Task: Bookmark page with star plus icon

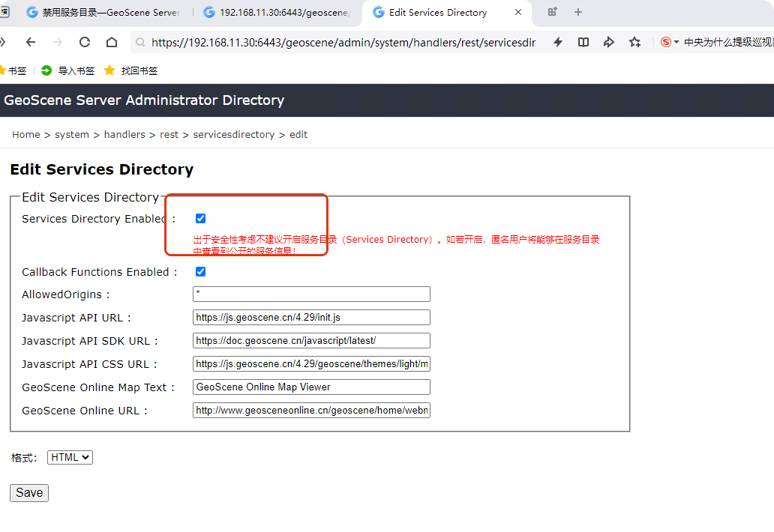Action: coord(634,43)
